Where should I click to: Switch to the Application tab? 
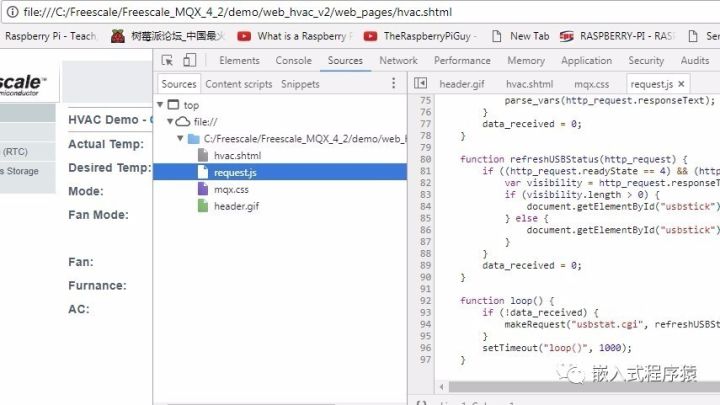coord(586,61)
